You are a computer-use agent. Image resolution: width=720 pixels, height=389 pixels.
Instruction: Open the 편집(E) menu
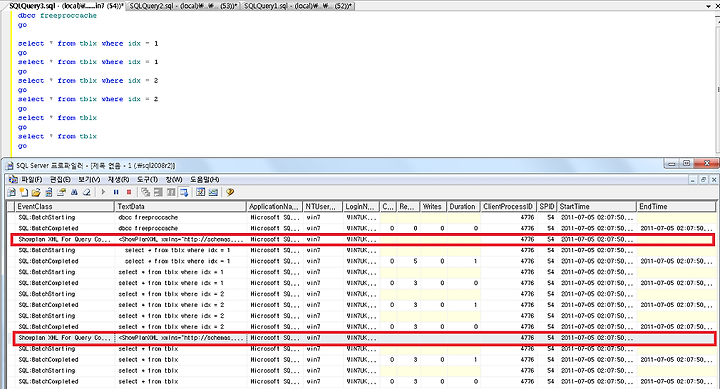[x=60, y=180]
